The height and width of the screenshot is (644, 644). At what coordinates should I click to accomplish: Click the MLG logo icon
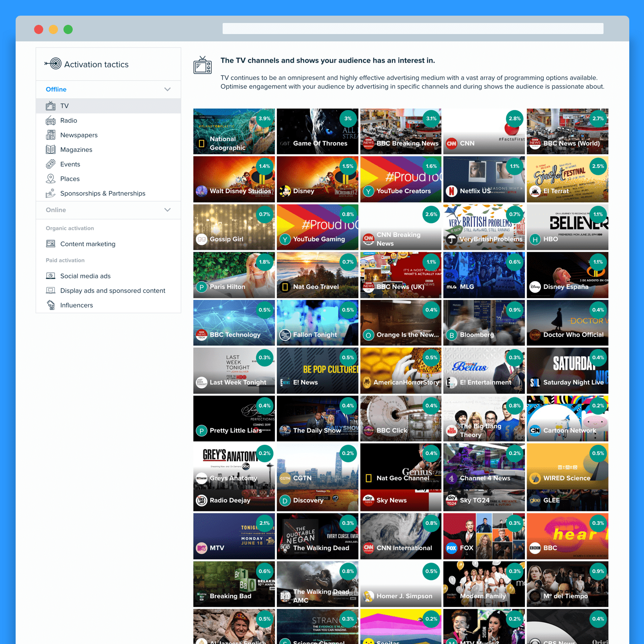[x=452, y=287]
